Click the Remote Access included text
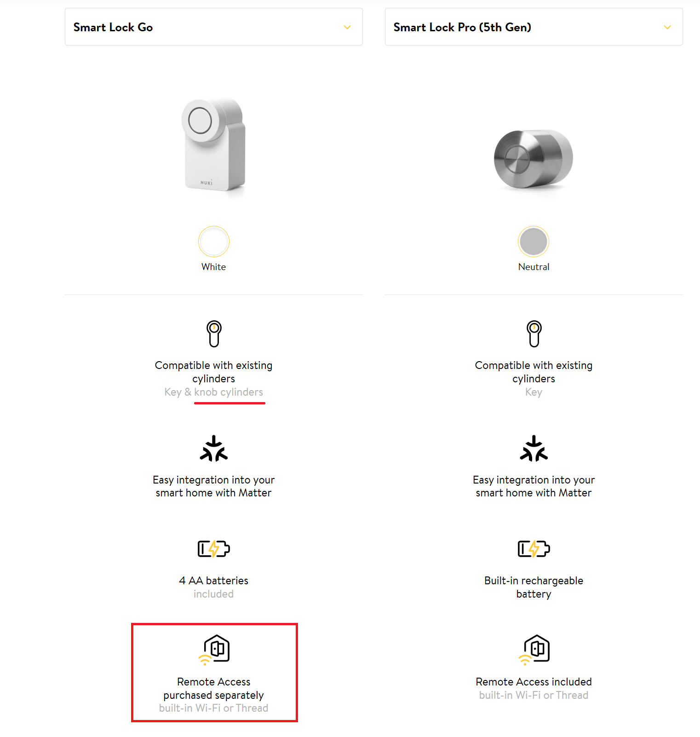The width and height of the screenshot is (700, 737). [534, 682]
